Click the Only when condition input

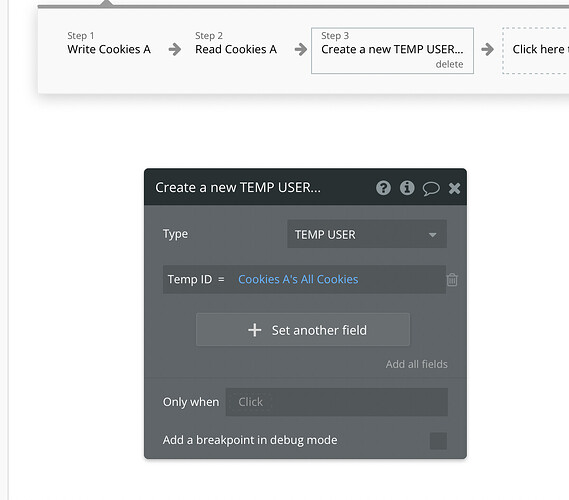336,402
